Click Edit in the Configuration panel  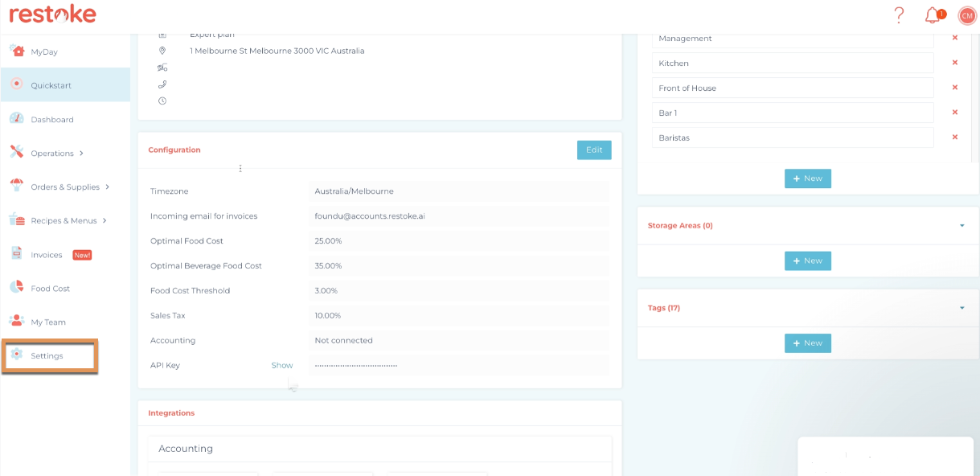pos(593,150)
